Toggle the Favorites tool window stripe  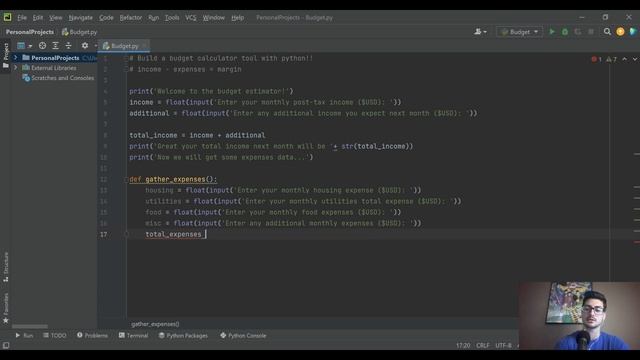pos(6,308)
